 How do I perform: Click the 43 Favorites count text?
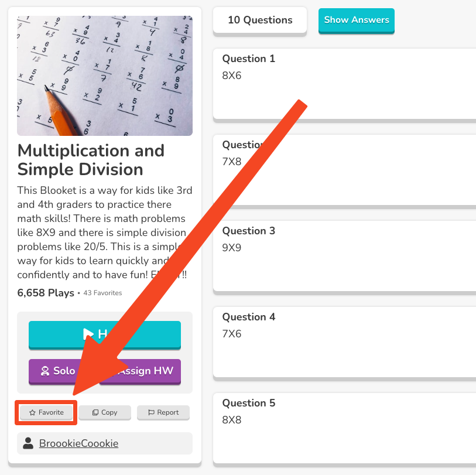click(x=102, y=293)
